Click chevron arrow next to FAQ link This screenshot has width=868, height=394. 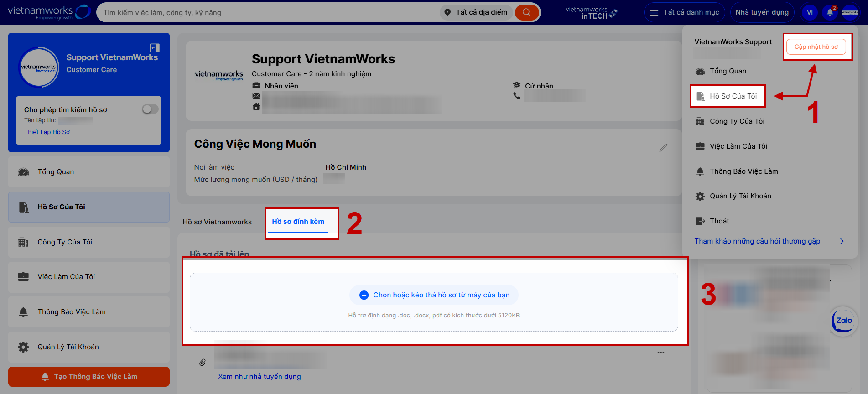[842, 241]
